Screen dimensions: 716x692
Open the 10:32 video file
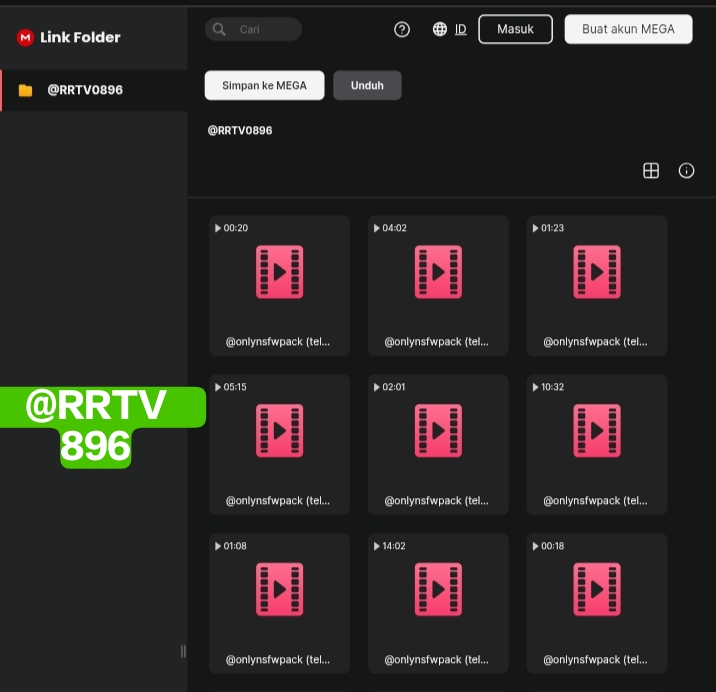597,444
